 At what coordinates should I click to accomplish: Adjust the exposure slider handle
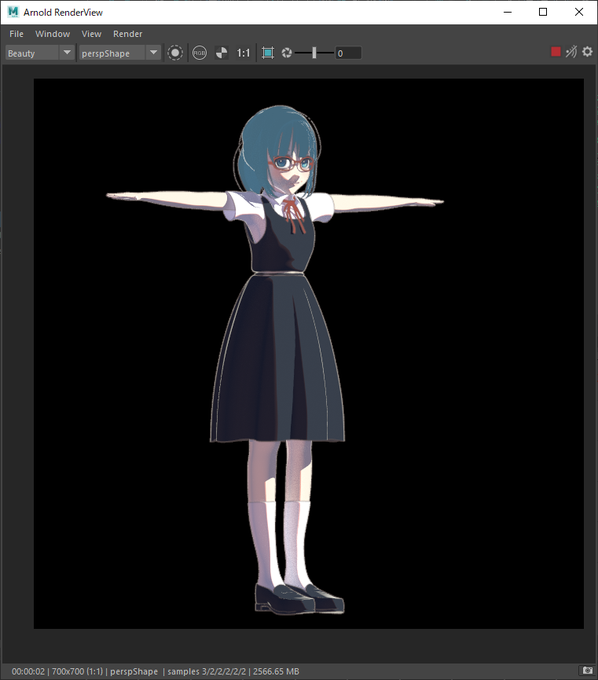coord(314,53)
